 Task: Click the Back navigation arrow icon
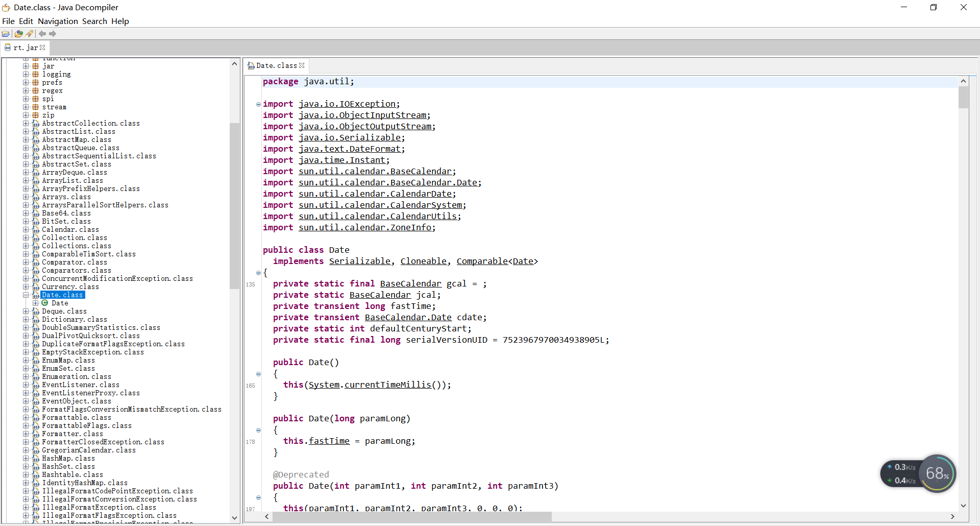[43, 34]
